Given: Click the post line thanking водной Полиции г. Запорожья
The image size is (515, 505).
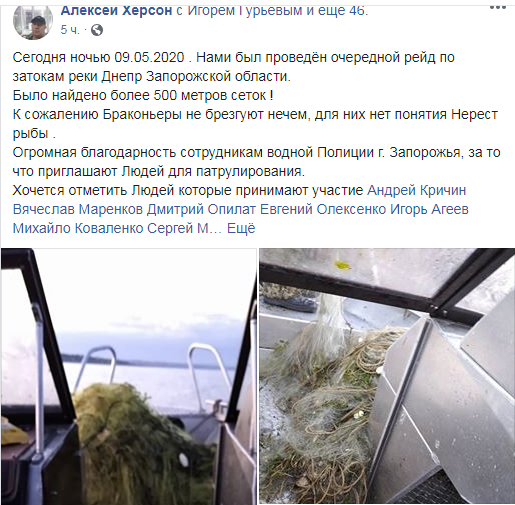Looking at the screenshot, I should pyautogui.click(x=256, y=153).
